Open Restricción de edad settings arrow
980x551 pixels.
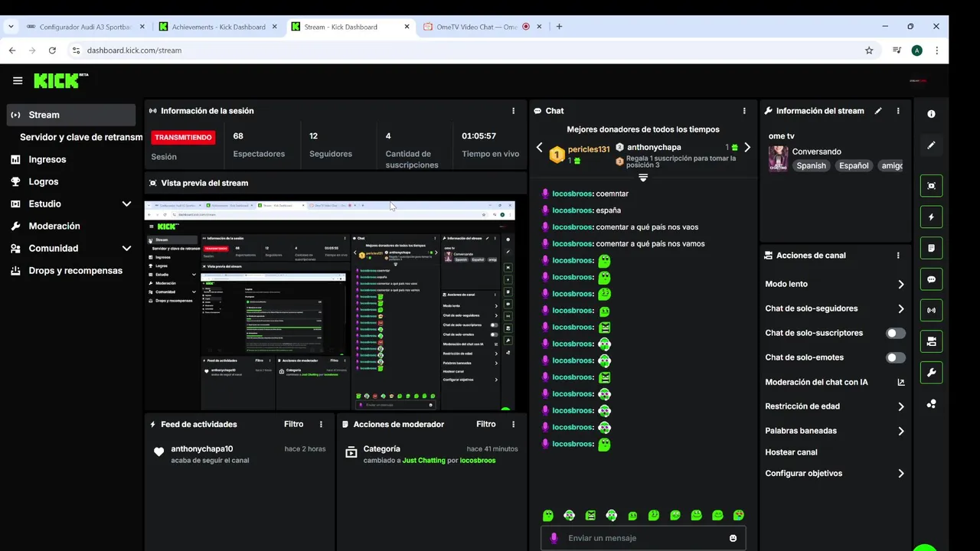tap(901, 407)
